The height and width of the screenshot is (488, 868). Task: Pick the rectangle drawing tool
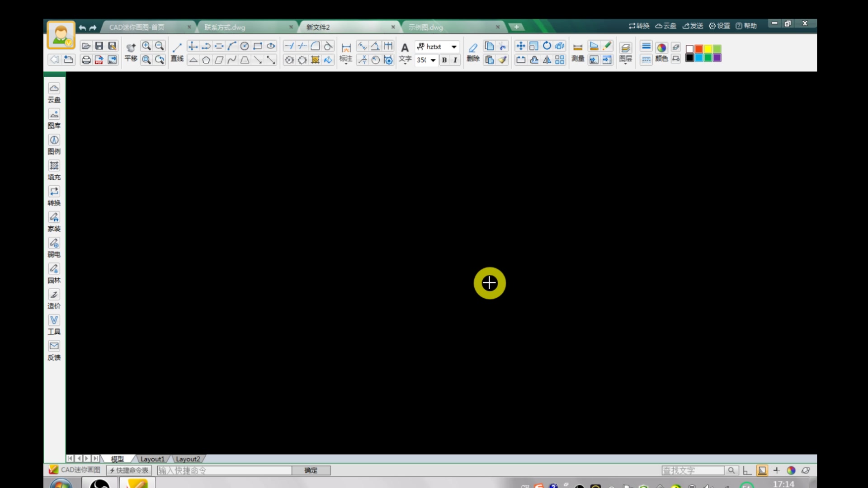pos(258,46)
